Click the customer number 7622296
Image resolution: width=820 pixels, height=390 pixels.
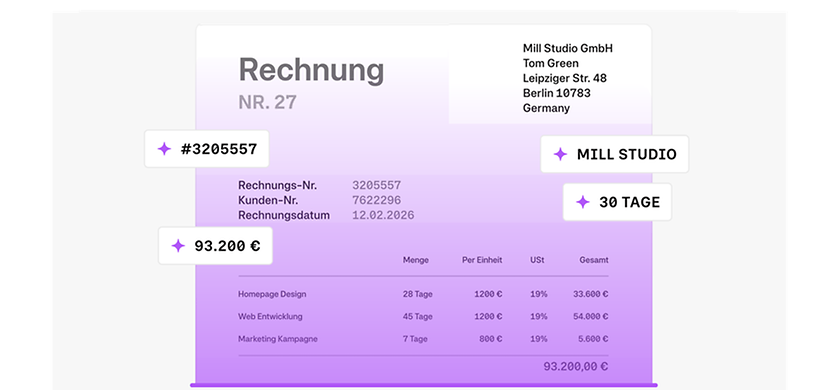pyautogui.click(x=377, y=200)
